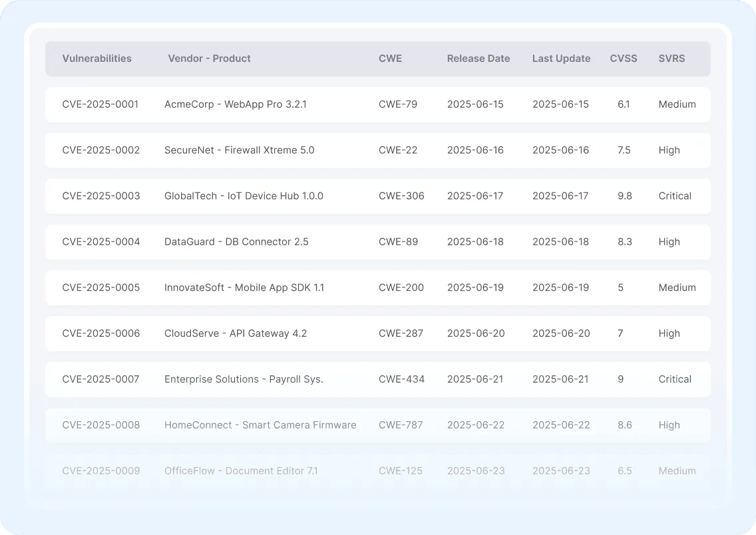Click the CWE-306 weakness link
The image size is (756, 535).
click(x=401, y=196)
